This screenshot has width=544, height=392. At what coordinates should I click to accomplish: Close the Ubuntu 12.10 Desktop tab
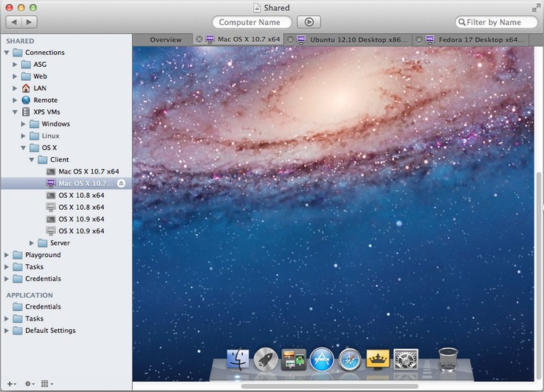290,39
